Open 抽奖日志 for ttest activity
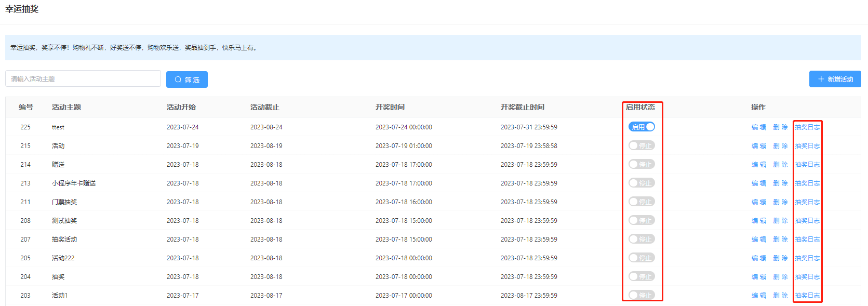 pos(807,127)
